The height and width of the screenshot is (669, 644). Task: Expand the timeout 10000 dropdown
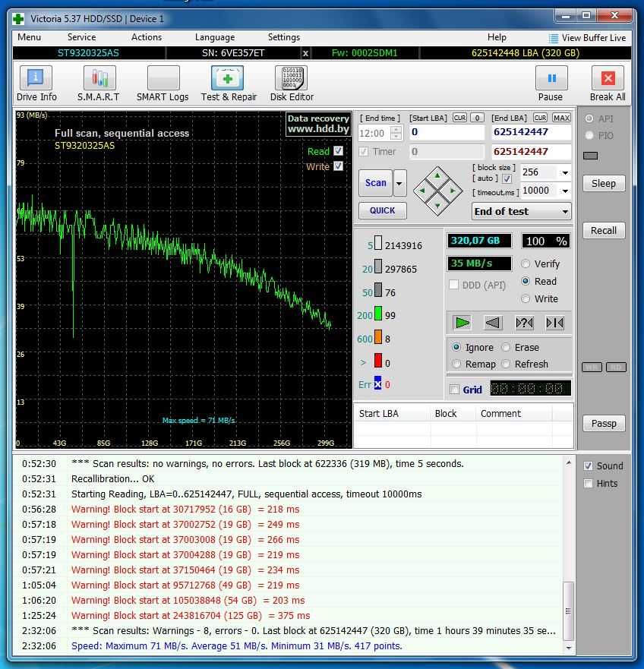click(565, 191)
